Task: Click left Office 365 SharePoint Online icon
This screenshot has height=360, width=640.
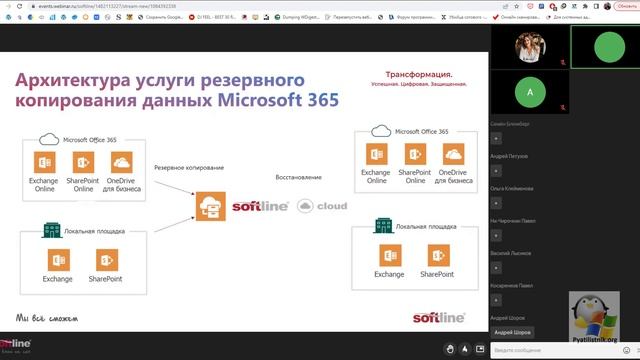Action: pyautogui.click(x=83, y=162)
